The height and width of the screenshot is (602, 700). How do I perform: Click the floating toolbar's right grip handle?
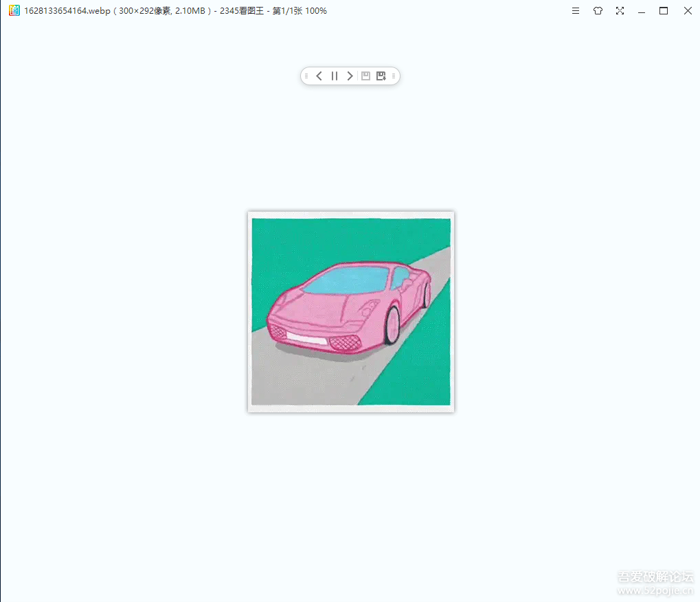coord(394,76)
